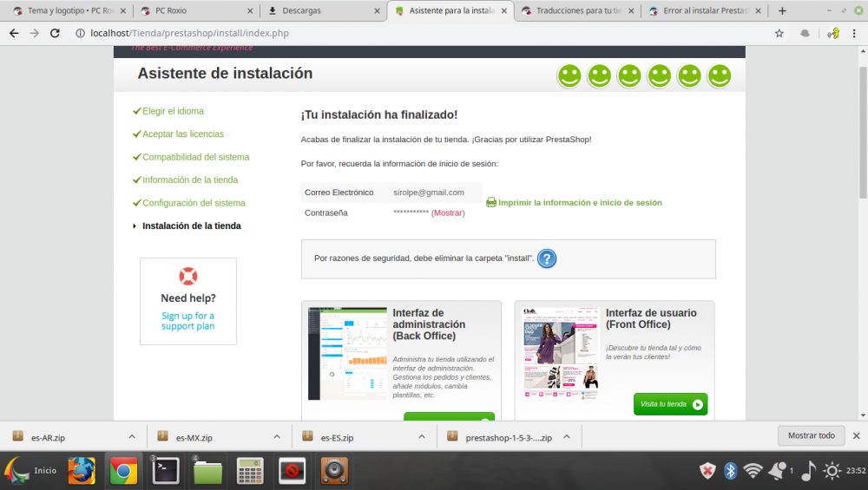Switch to Traducciones para tu tienda tab
This screenshot has height=490, width=868.
[x=577, y=10]
